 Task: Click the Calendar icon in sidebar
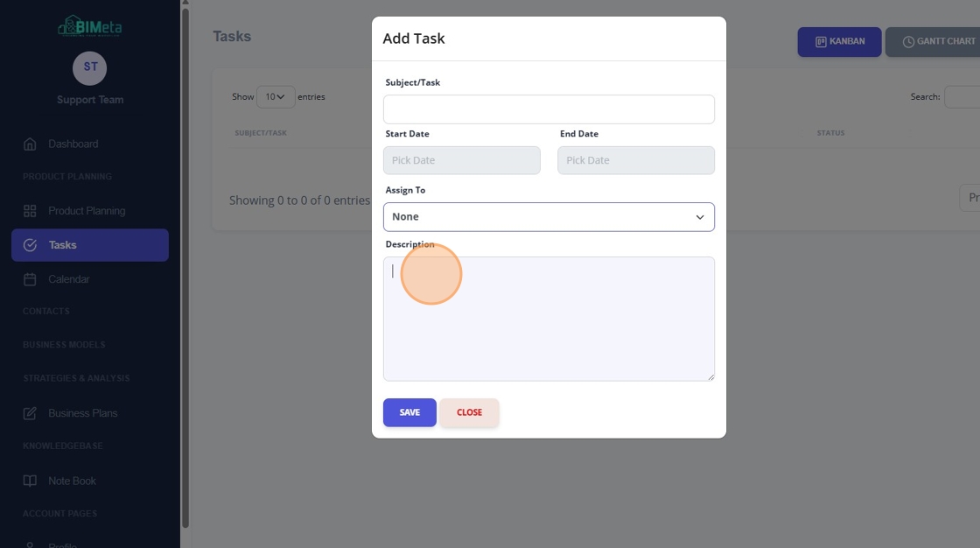click(30, 279)
